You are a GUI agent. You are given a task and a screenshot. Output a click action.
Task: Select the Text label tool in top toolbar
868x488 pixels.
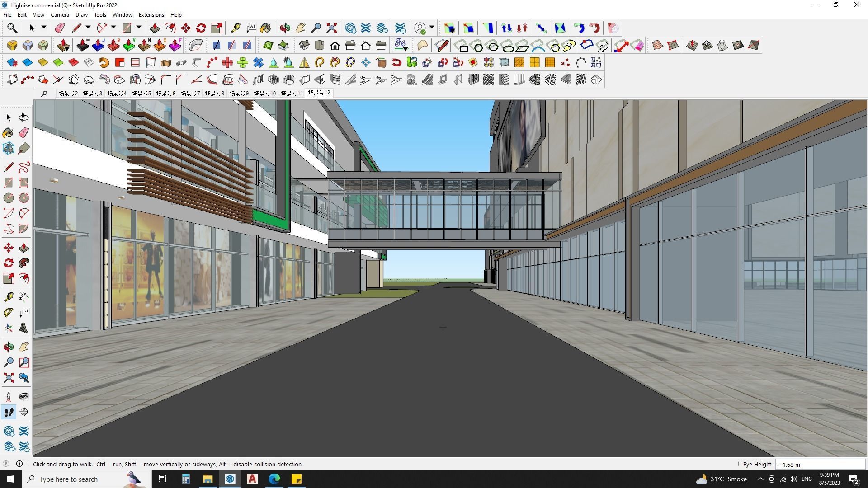point(251,28)
